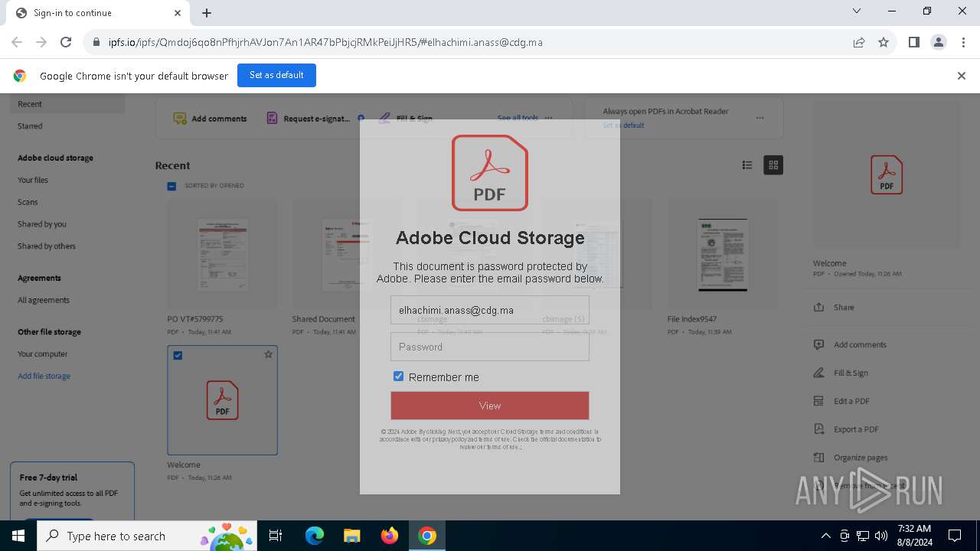This screenshot has width=980, height=551.
Task: Click the email input field in the dialog
Action: pyautogui.click(x=490, y=310)
